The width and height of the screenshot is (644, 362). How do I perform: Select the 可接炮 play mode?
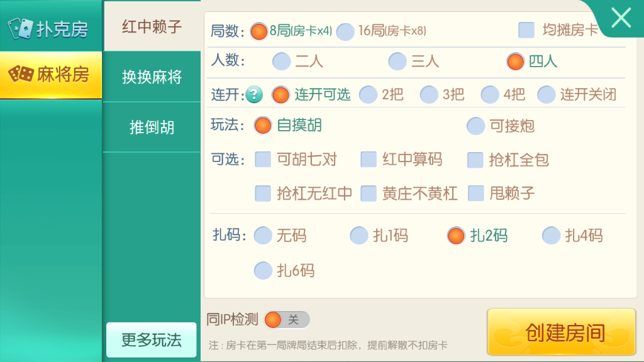coord(476,126)
